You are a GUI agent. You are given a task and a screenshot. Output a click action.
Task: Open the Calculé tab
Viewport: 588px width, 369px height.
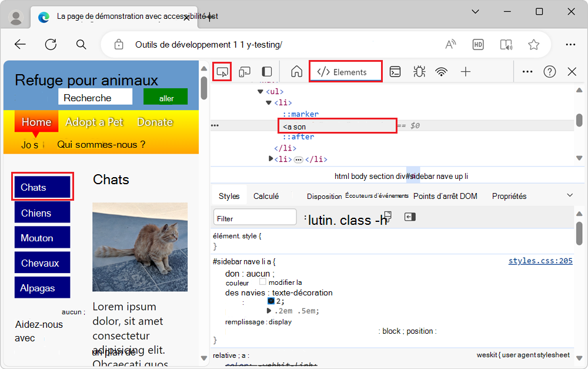coord(266,196)
